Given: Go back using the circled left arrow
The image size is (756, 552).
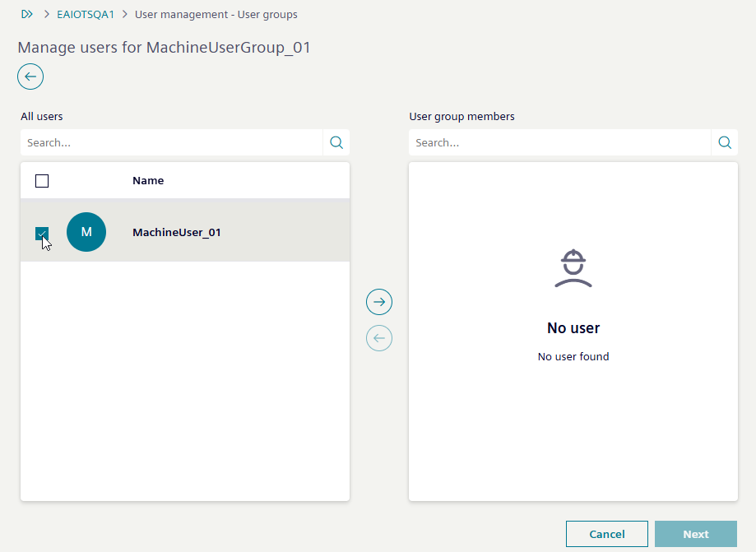Looking at the screenshot, I should coord(30,77).
